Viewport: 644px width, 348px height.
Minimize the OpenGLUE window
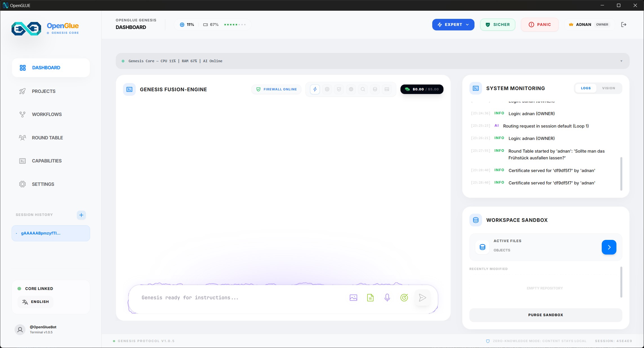point(602,5)
